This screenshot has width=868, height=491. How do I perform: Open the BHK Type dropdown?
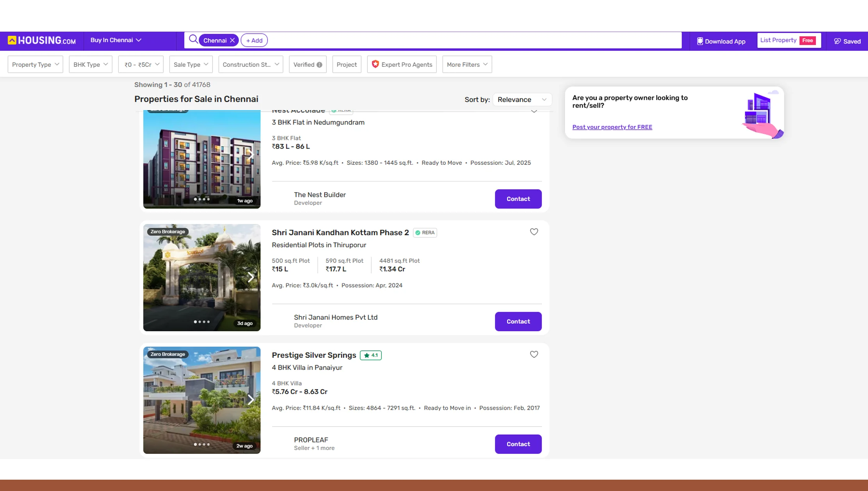click(x=90, y=65)
